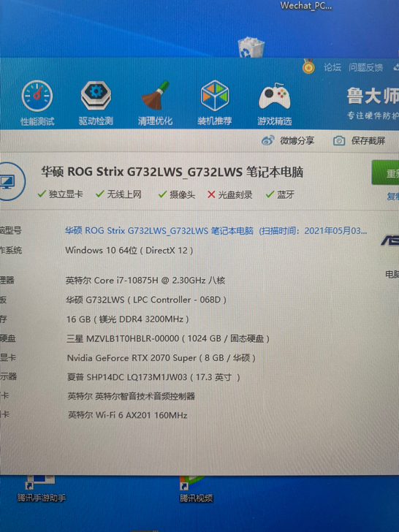Click the 摄像头 checkmark item
The height and width of the screenshot is (532, 399).
[177, 194]
